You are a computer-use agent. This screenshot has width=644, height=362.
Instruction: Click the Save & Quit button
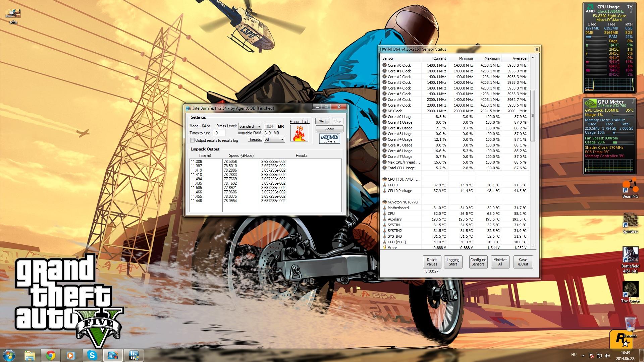523,262
